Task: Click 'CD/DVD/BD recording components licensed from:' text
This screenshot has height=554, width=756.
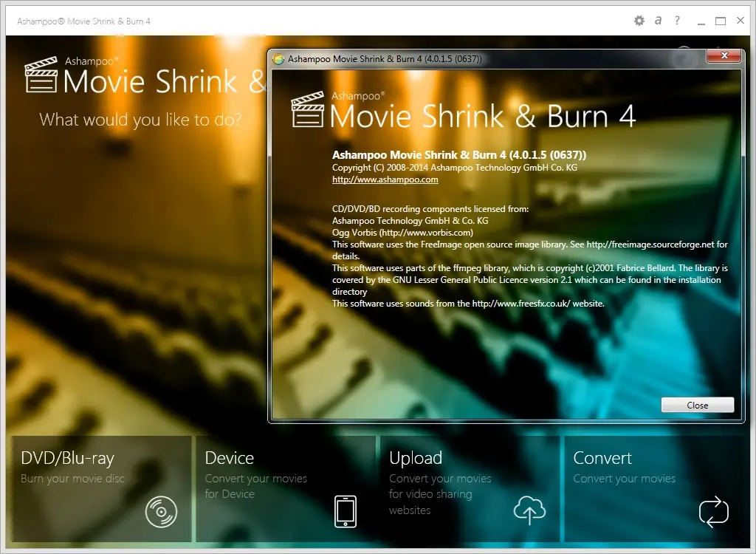Action: [x=430, y=209]
